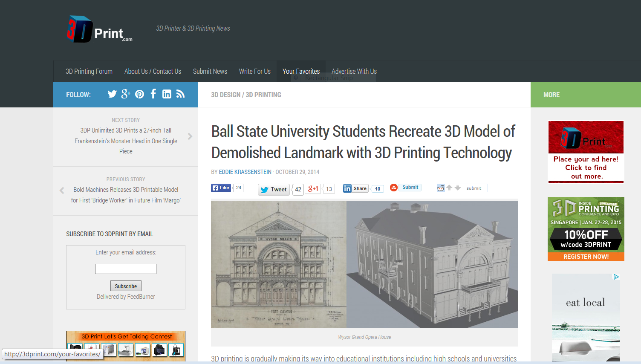Open Your Favorites menu item
The width and height of the screenshot is (641, 364).
(x=301, y=71)
